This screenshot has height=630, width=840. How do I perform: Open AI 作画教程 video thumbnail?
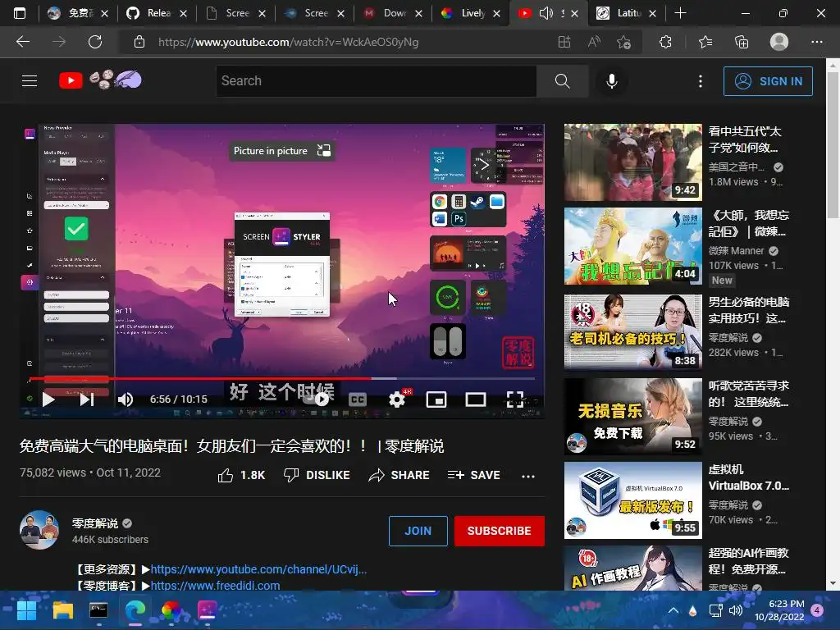[632, 568]
